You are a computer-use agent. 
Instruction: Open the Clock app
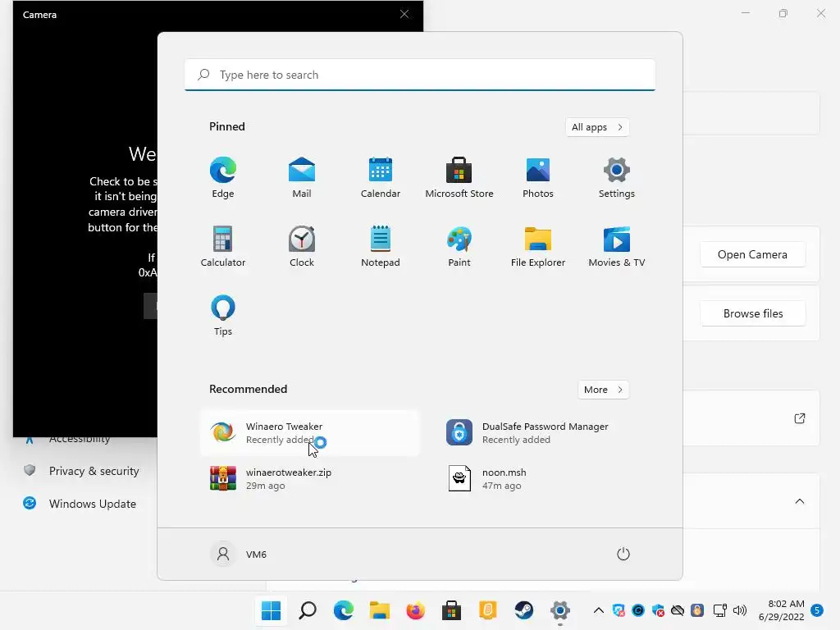click(x=302, y=246)
